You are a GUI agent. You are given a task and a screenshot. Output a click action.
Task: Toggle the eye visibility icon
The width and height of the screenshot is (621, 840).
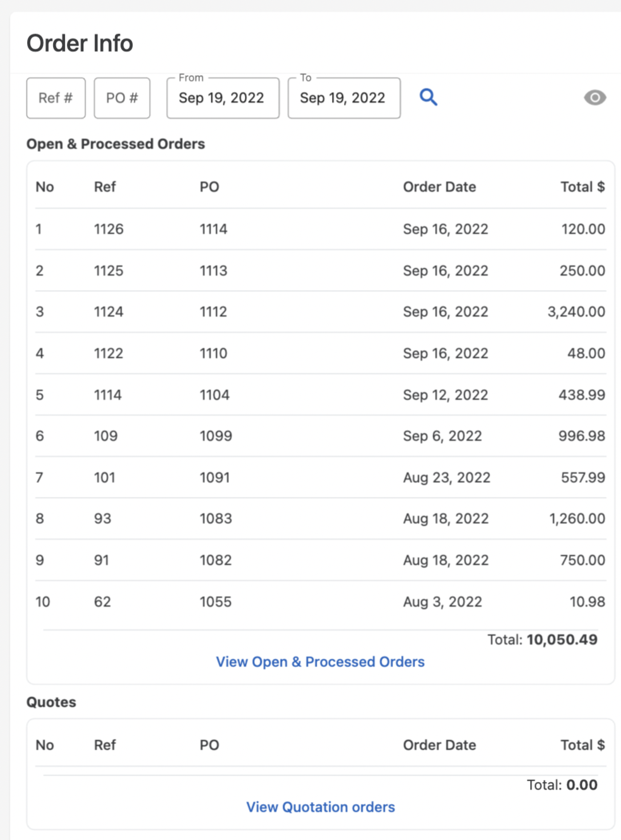(x=594, y=98)
